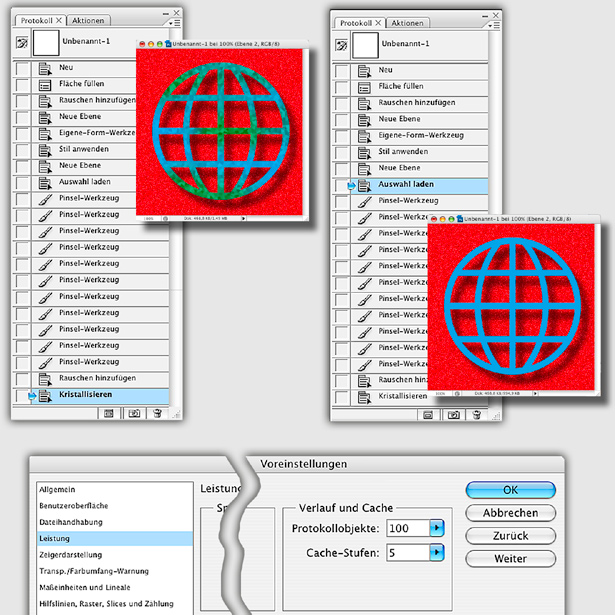Click the Protokollobjekte value field

point(408,528)
